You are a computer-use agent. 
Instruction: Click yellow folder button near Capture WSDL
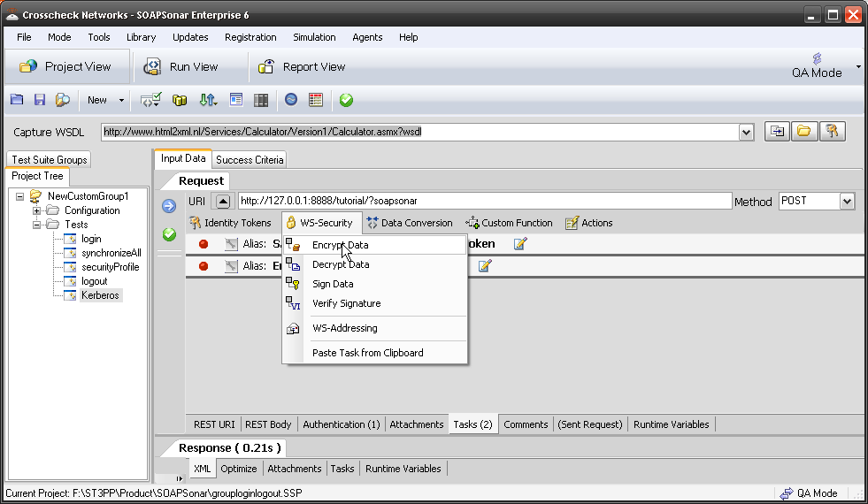click(804, 132)
